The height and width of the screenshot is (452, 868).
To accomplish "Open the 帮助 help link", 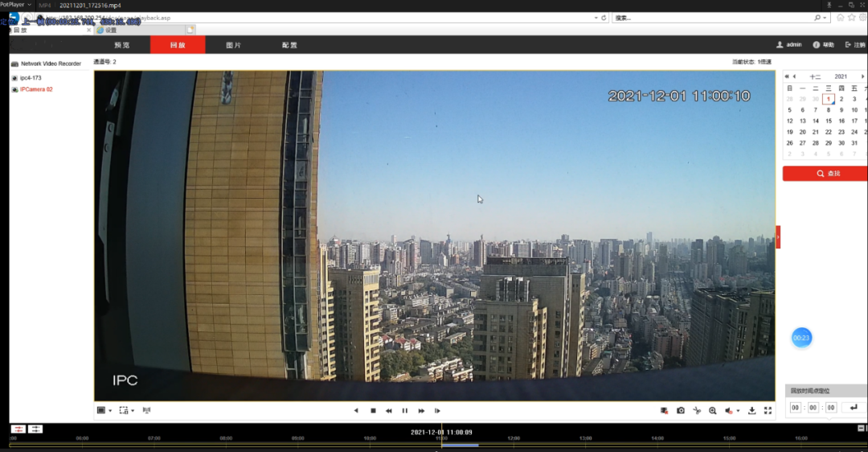I will tap(823, 45).
